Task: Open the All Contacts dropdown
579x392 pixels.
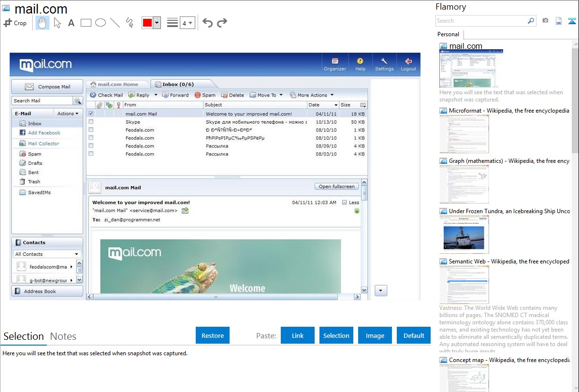Action: click(47, 254)
